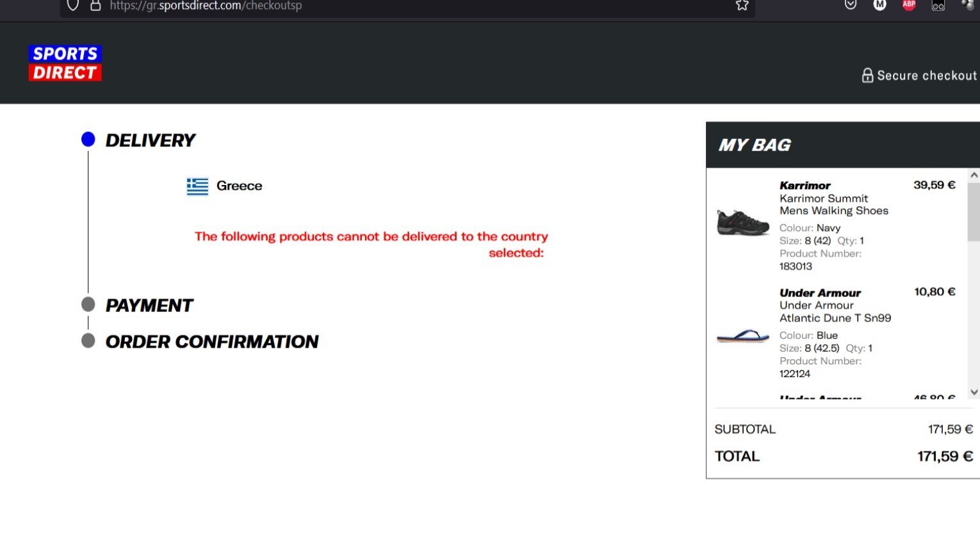Click the glasses reader extension icon
980x550 pixels.
click(x=938, y=5)
